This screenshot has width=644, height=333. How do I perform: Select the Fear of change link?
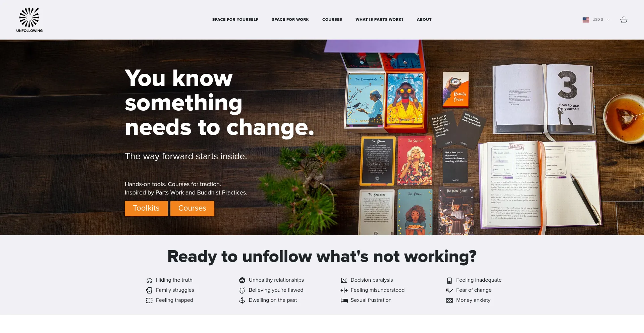pos(474,290)
